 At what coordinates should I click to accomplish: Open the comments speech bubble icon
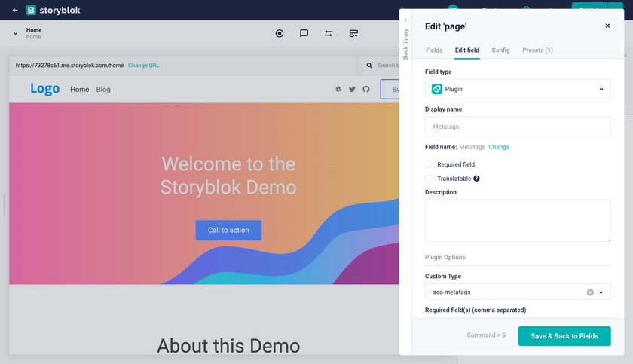[x=304, y=33]
